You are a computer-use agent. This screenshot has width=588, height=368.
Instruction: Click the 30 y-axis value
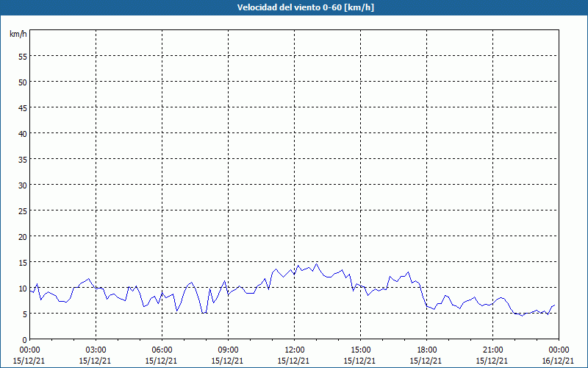pyautogui.click(x=23, y=185)
